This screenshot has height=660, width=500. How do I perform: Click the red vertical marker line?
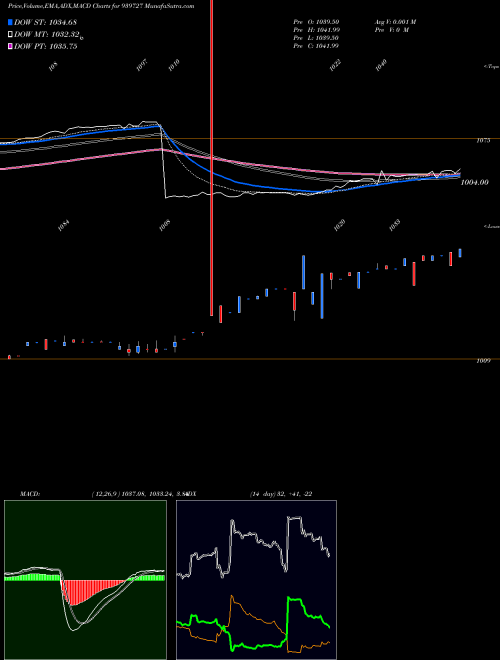pyautogui.click(x=212, y=158)
